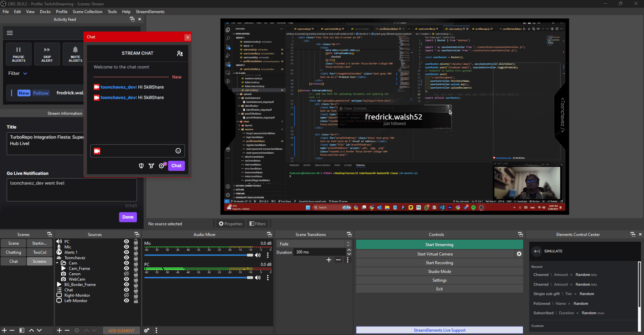
Task: Open transition properties three dots menu
Action: click(x=348, y=260)
